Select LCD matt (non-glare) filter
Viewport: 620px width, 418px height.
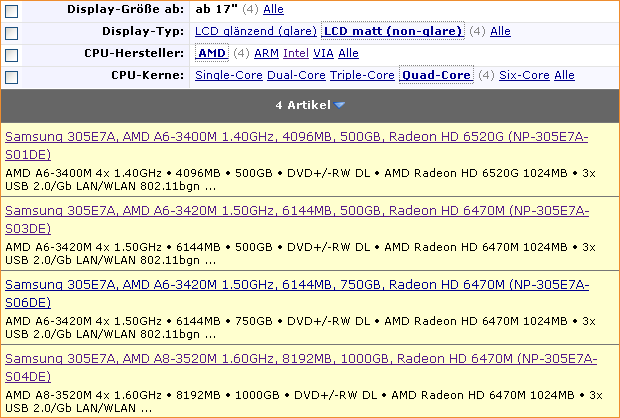click(x=393, y=31)
